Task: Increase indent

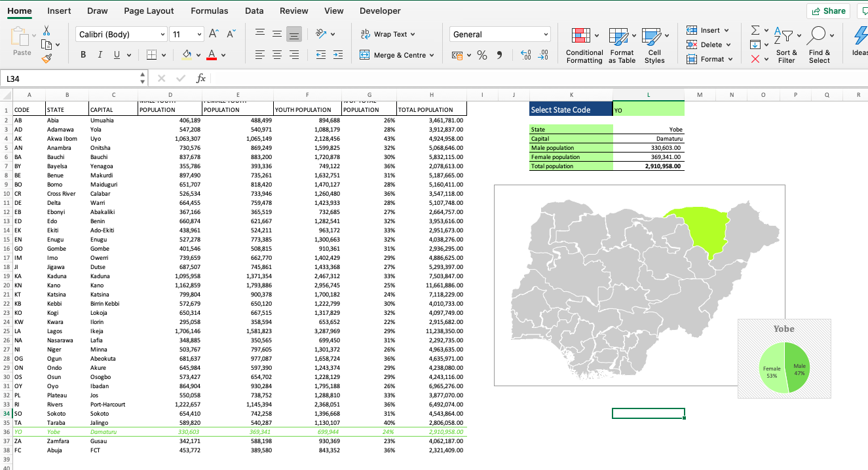Action: (x=338, y=55)
